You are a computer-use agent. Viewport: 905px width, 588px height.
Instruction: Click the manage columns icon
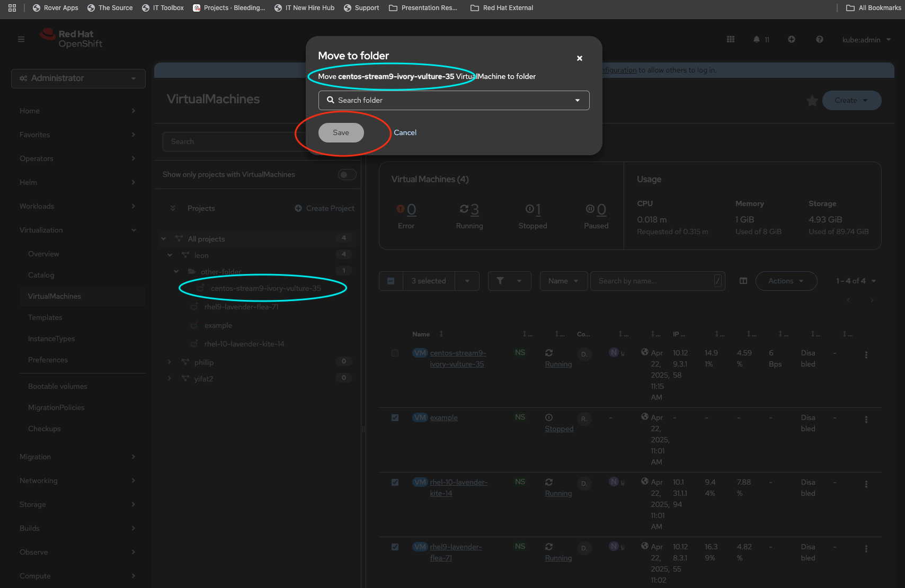[743, 281]
